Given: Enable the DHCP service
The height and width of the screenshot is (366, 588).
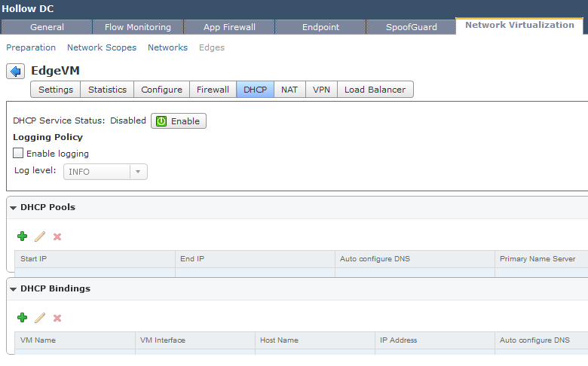Looking at the screenshot, I should pyautogui.click(x=179, y=121).
